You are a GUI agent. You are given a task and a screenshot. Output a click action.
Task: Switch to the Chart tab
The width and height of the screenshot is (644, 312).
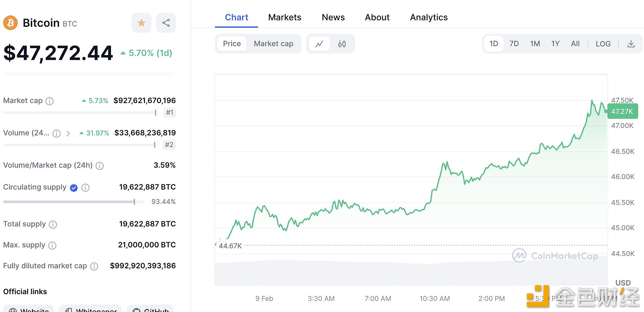coord(237,17)
